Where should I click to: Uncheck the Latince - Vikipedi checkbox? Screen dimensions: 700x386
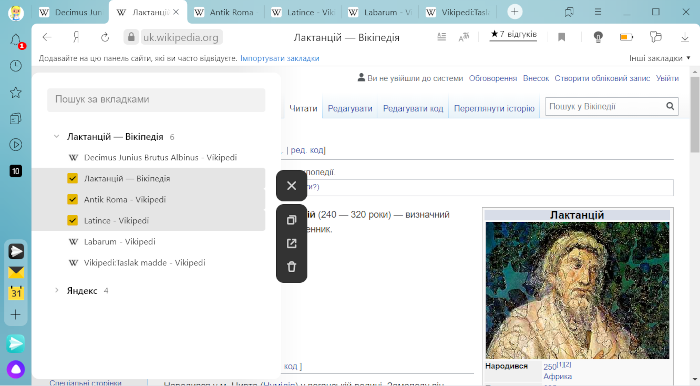click(x=72, y=220)
